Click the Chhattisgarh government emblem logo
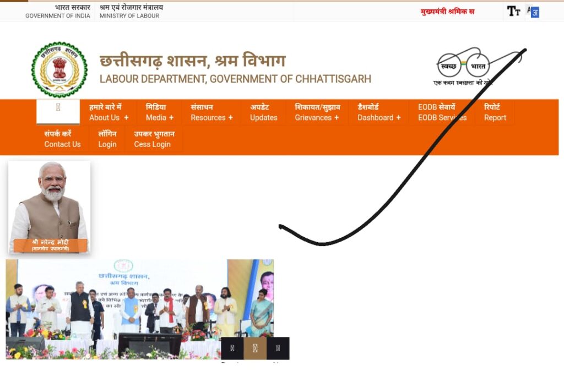 (59, 69)
